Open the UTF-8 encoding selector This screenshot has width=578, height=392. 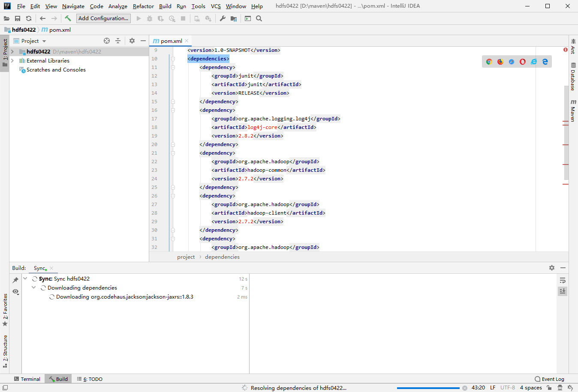508,388
